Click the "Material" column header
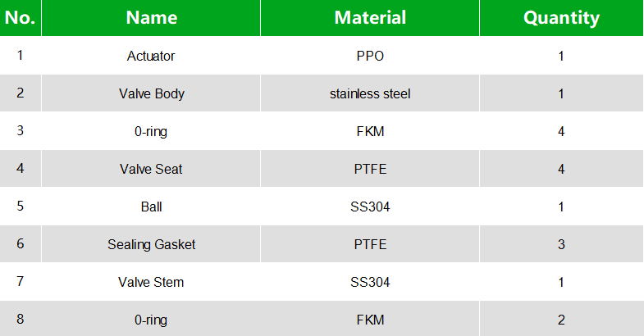 (370, 18)
